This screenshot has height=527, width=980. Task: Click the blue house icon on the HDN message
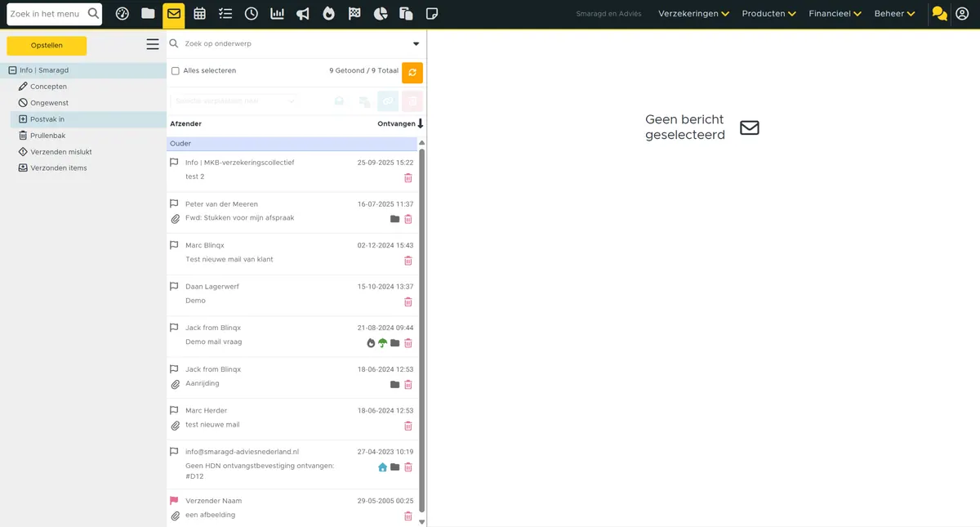coord(382,467)
